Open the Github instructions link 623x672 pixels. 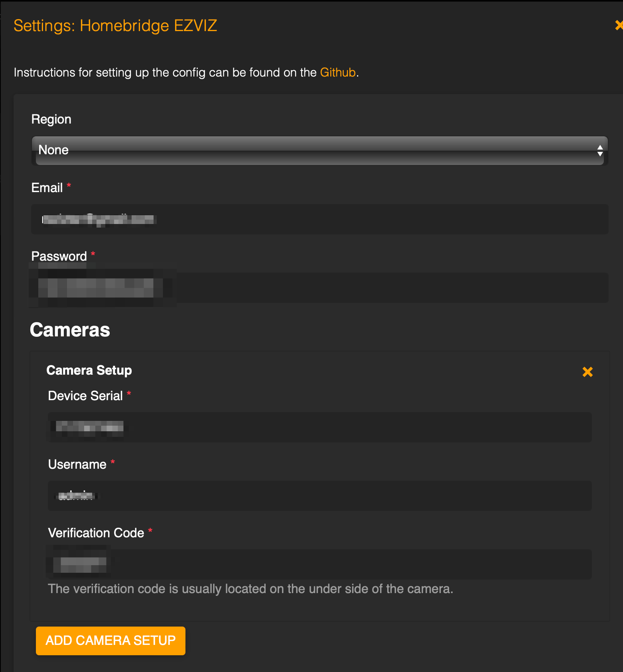(338, 73)
